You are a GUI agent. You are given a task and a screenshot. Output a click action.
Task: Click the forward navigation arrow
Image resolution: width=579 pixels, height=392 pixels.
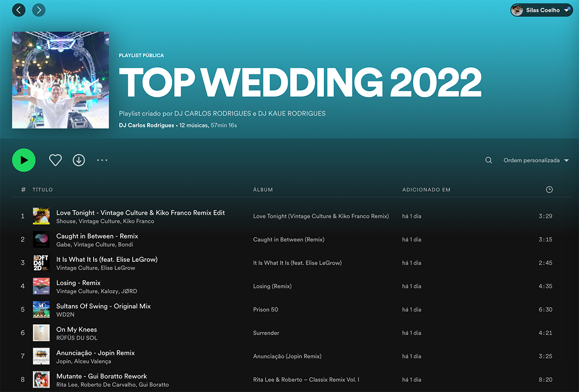[x=39, y=10]
